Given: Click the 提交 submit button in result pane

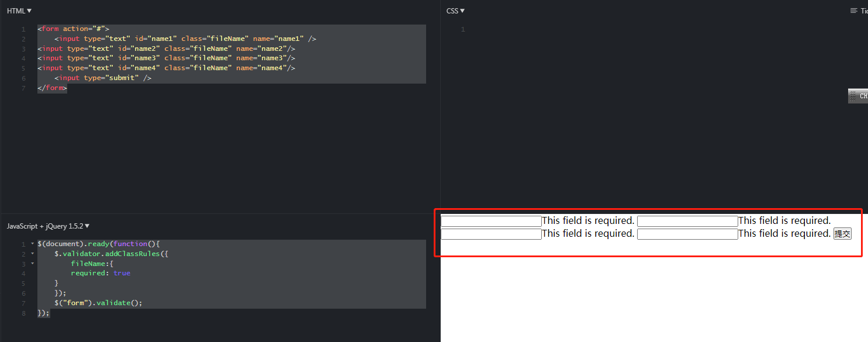Looking at the screenshot, I should tap(842, 233).
